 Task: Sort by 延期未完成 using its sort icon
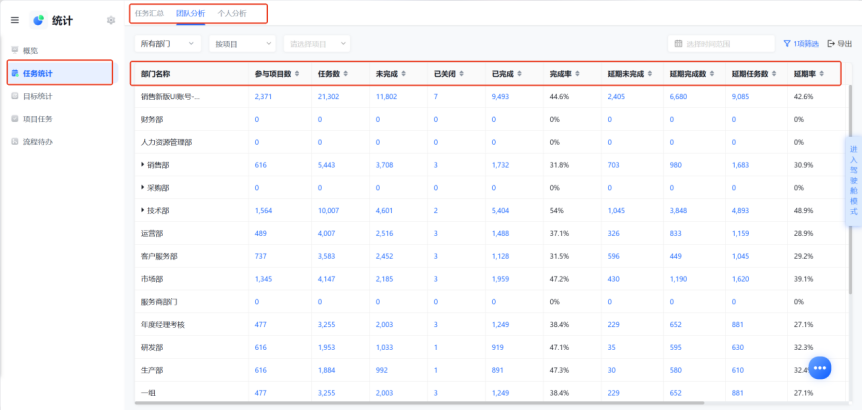[649, 74]
